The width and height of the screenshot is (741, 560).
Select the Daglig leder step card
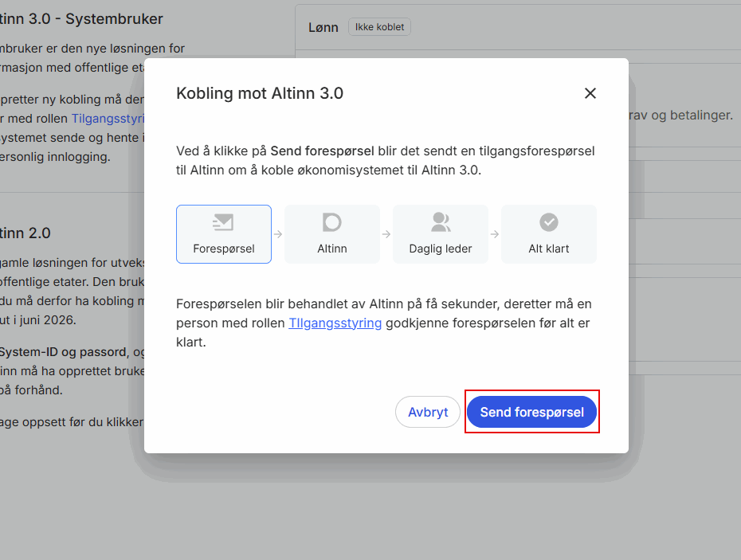tap(440, 234)
